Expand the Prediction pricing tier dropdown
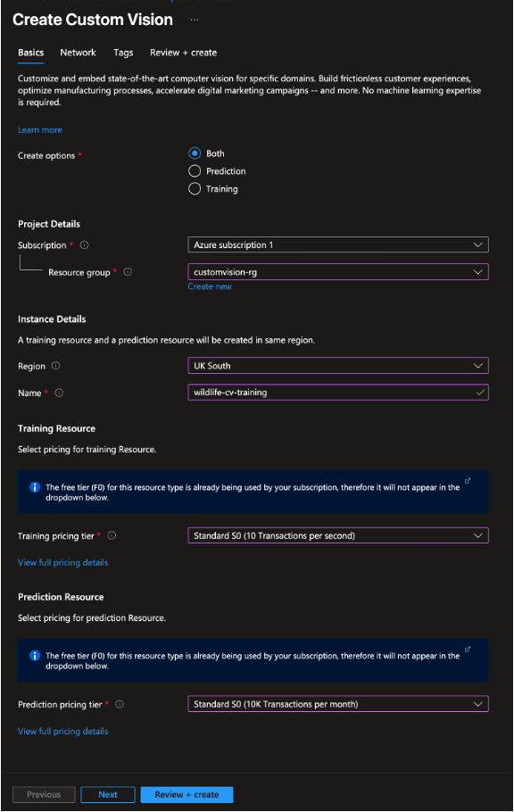514x812 pixels. click(338, 704)
